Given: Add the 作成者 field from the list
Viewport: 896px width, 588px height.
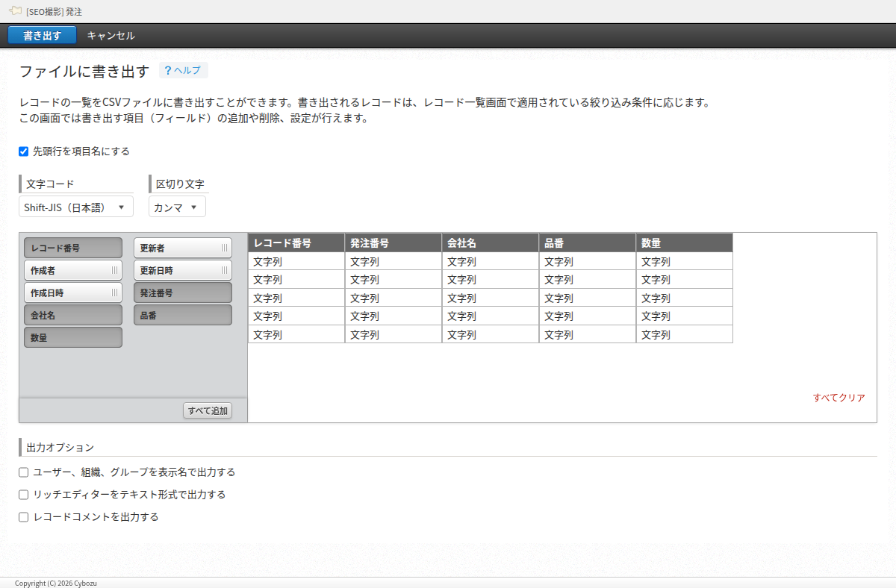Looking at the screenshot, I should tap(73, 270).
